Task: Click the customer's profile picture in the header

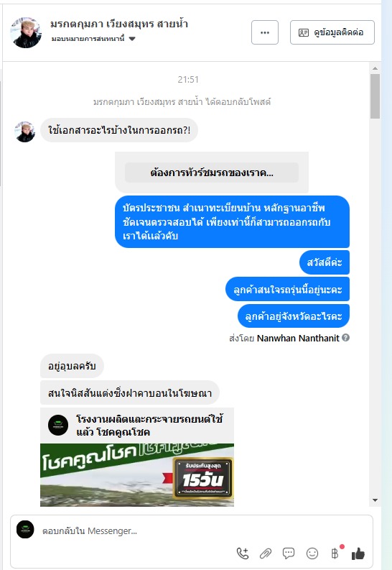Action: [26, 32]
